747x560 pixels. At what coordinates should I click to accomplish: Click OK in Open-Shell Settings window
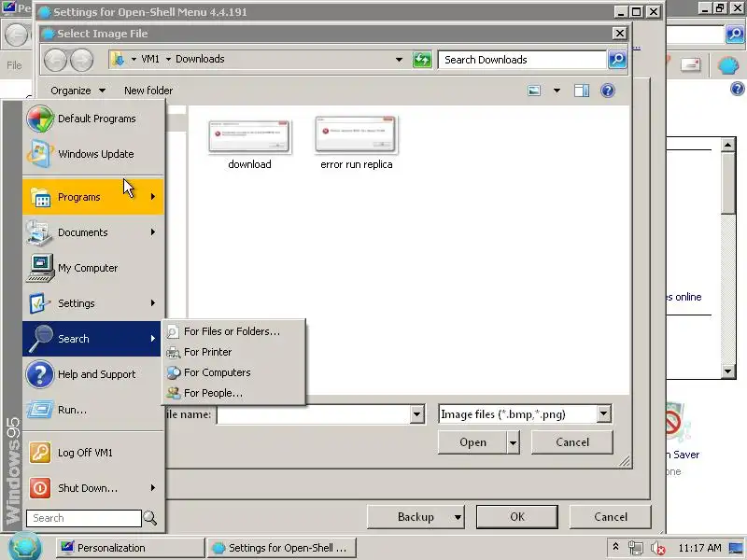coord(517,517)
